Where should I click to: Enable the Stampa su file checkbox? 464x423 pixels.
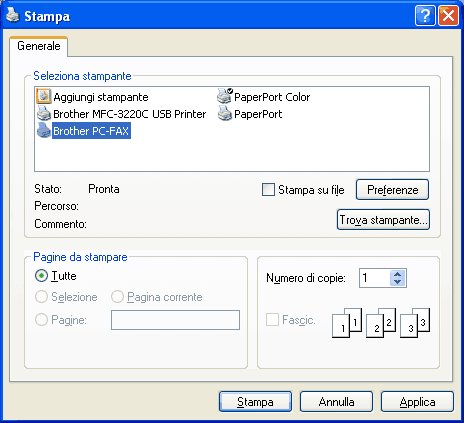point(268,190)
